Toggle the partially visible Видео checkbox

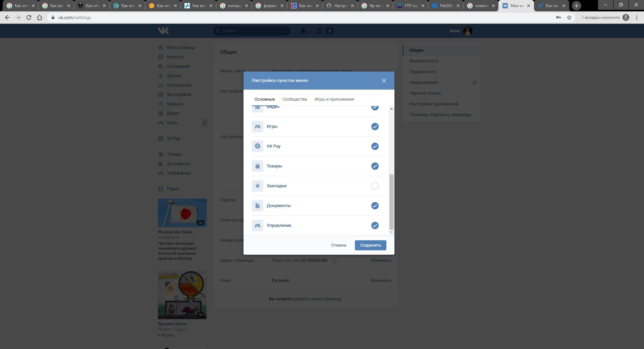pyautogui.click(x=375, y=108)
